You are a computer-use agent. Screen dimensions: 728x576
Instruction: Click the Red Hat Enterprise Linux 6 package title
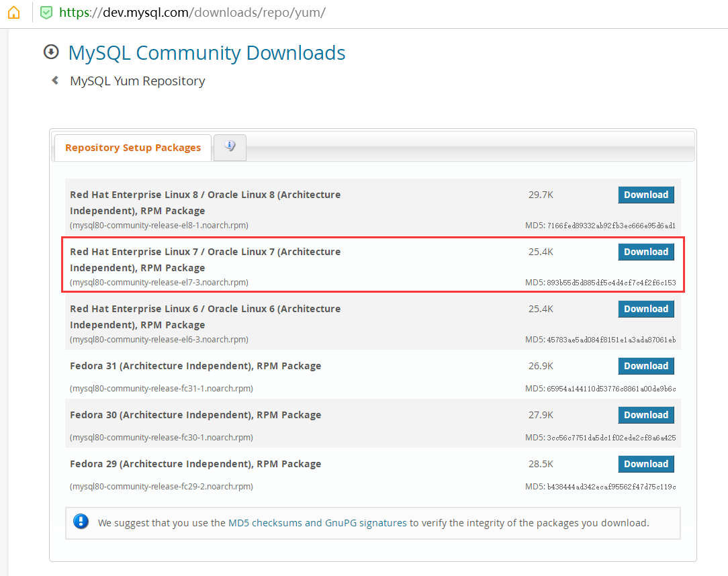(206, 317)
